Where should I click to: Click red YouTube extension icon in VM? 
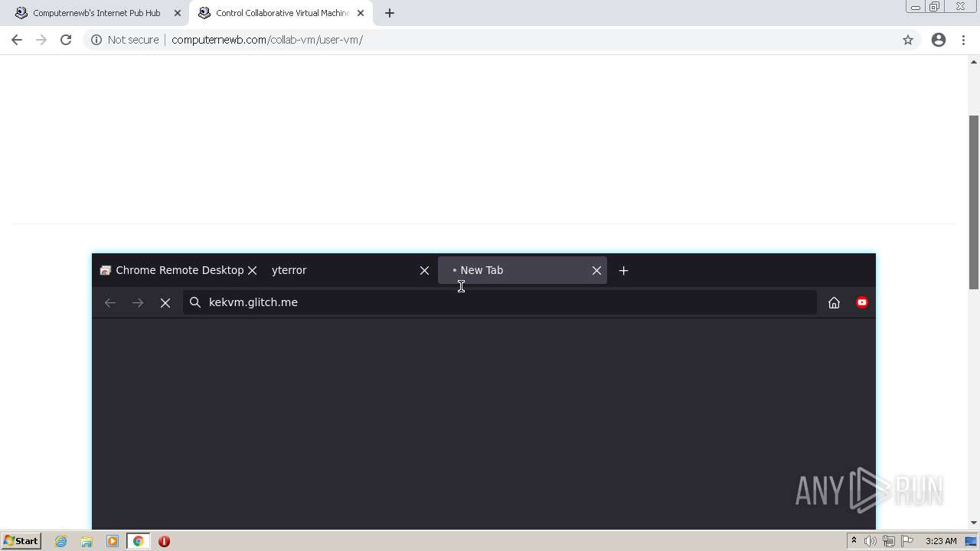862,302
